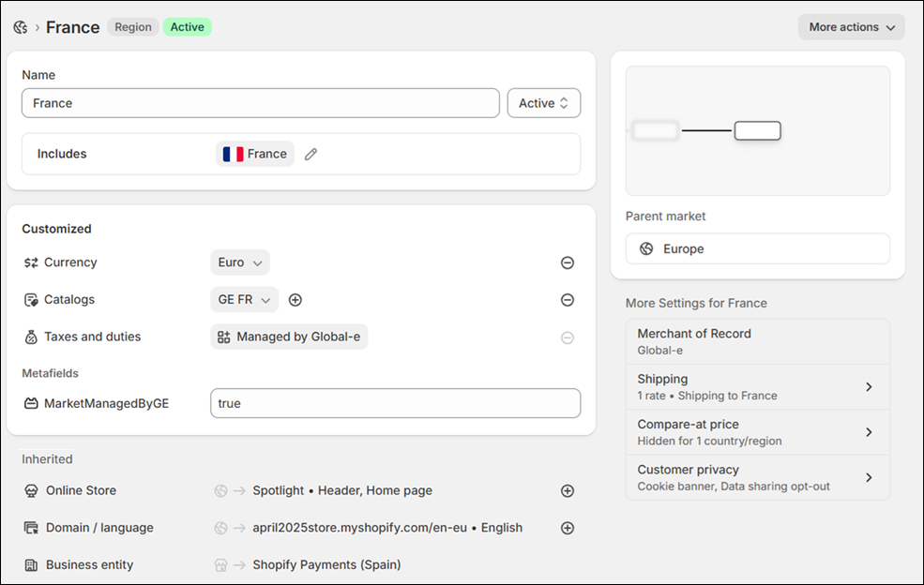Click the disabled minus icon for Taxes and duties
Image resolution: width=924 pixels, height=585 pixels.
point(568,337)
